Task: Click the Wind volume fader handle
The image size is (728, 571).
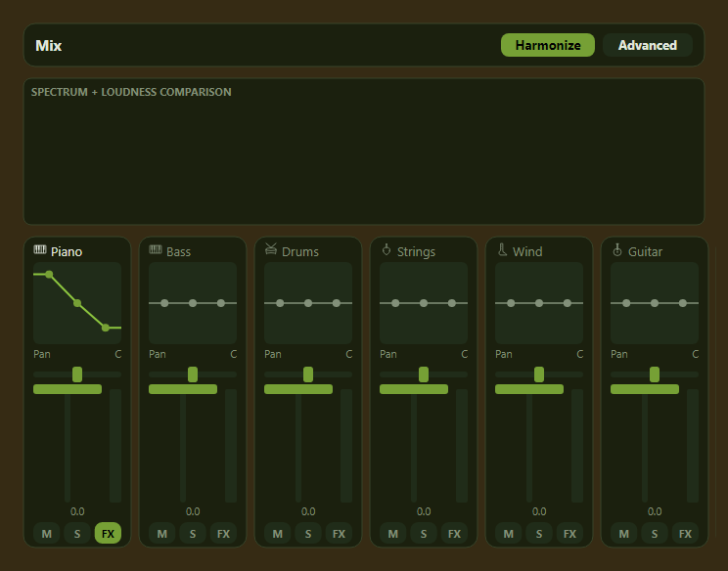Action: coord(529,389)
